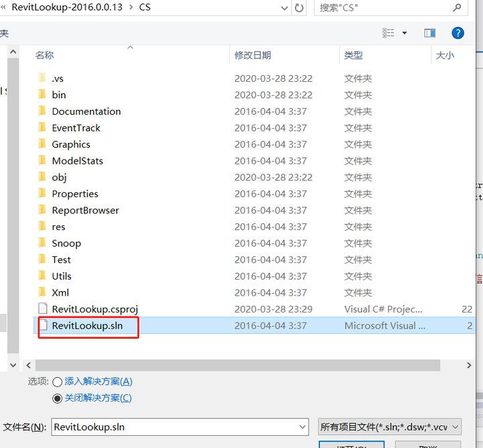Sort by the 类型 column header
The height and width of the screenshot is (448, 483).
pos(354,55)
